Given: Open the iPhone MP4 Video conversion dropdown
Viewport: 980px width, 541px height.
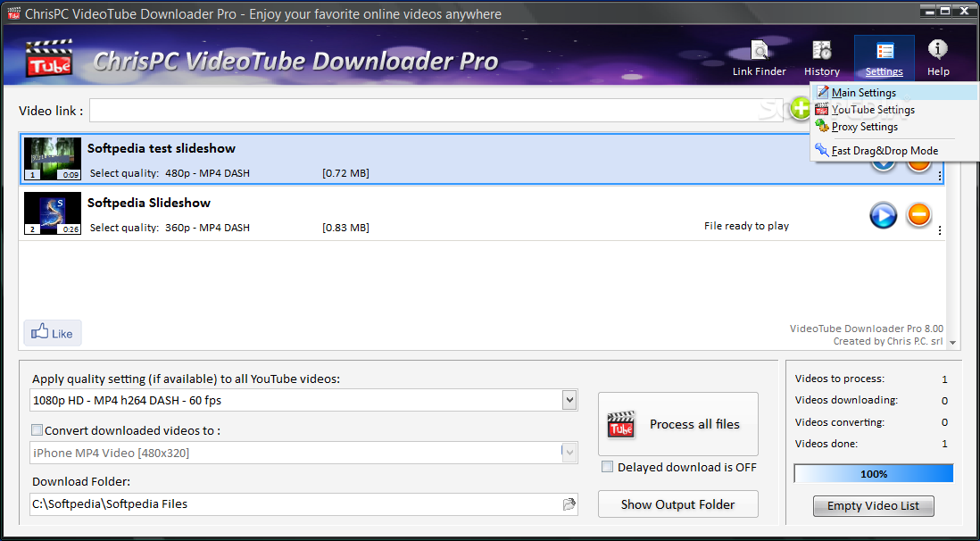Looking at the screenshot, I should [x=569, y=453].
